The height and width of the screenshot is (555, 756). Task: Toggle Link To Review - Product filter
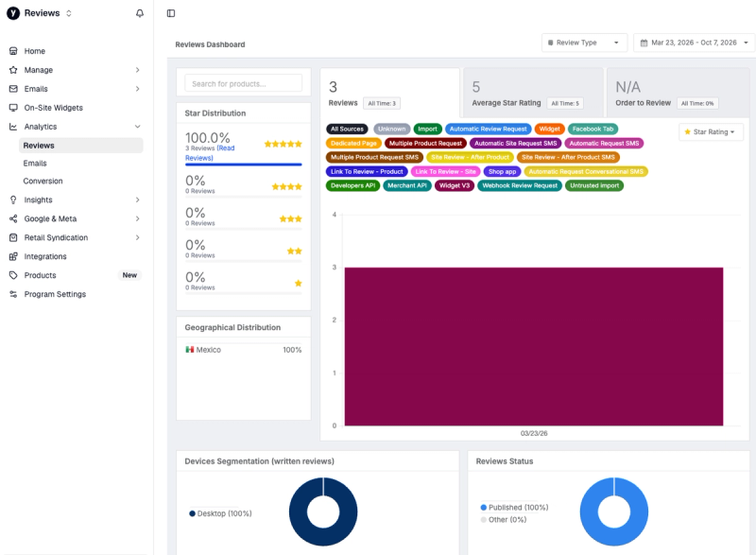[367, 172]
